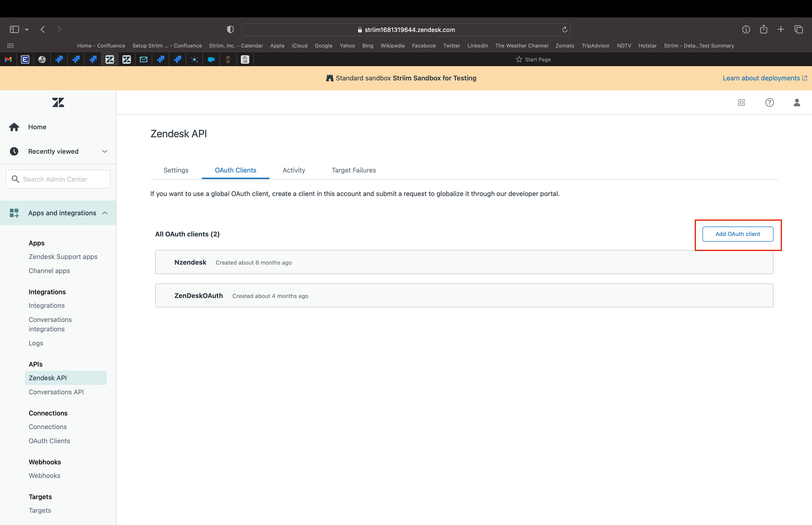
Task: Switch to the Settings tab
Action: click(176, 170)
